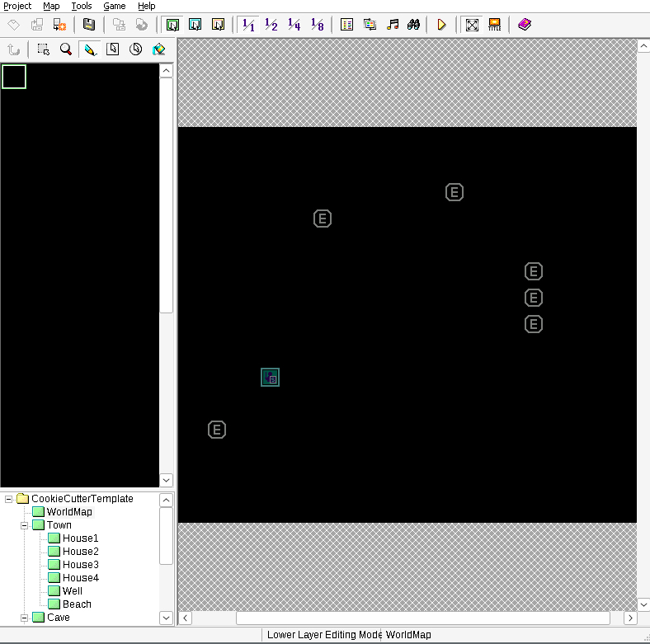Toggle full screen test play mode

472,25
